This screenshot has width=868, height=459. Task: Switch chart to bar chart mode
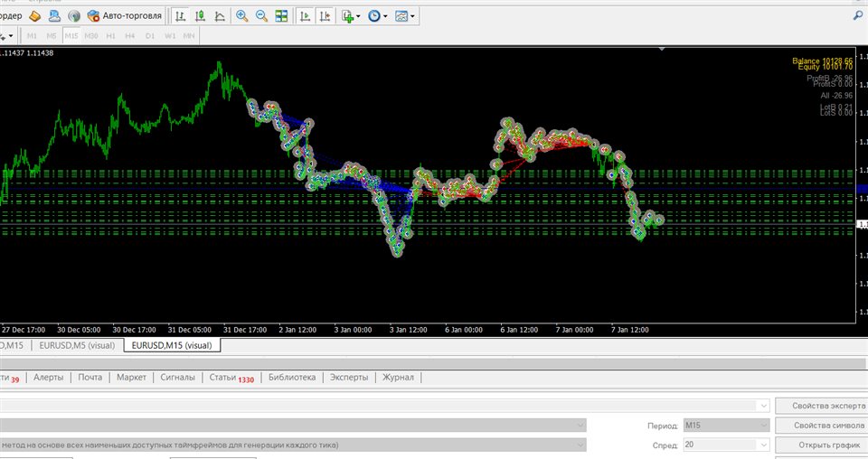182,15
